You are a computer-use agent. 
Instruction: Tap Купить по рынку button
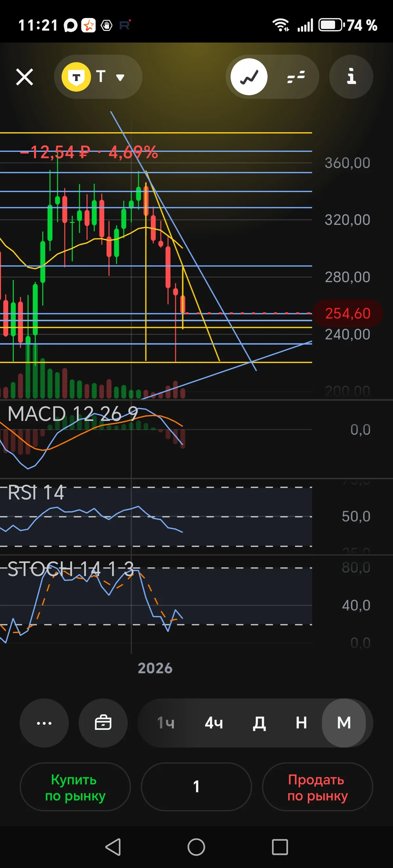(75, 787)
